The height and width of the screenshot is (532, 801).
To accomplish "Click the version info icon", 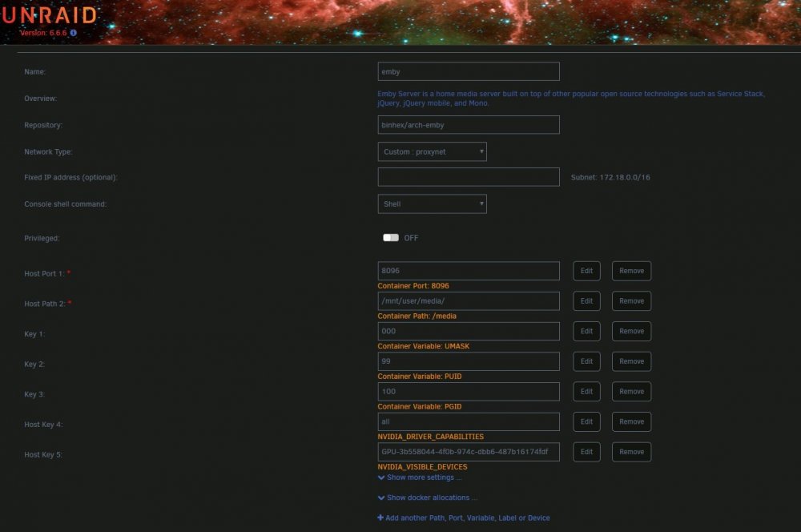I will point(74,33).
